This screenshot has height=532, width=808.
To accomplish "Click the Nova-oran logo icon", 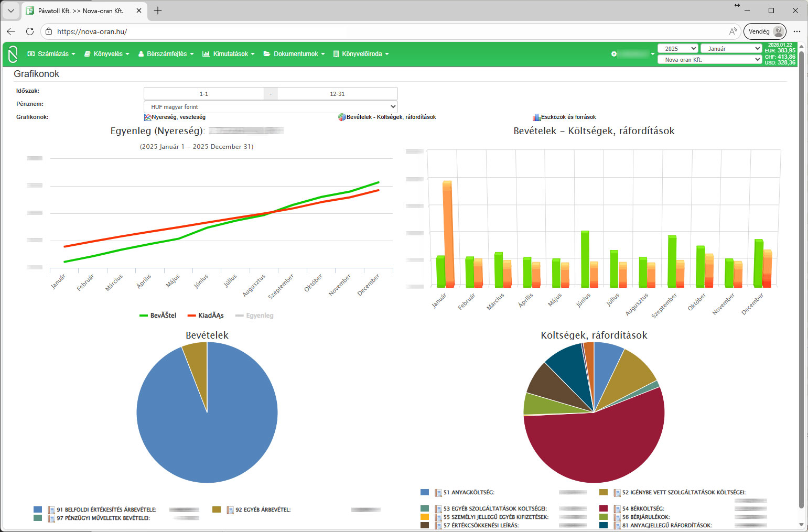I will pos(13,54).
